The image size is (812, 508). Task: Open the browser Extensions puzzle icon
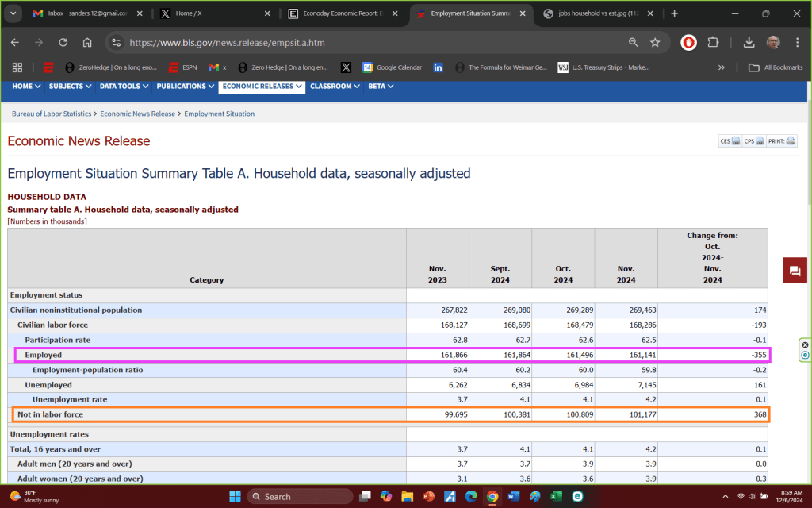(713, 43)
